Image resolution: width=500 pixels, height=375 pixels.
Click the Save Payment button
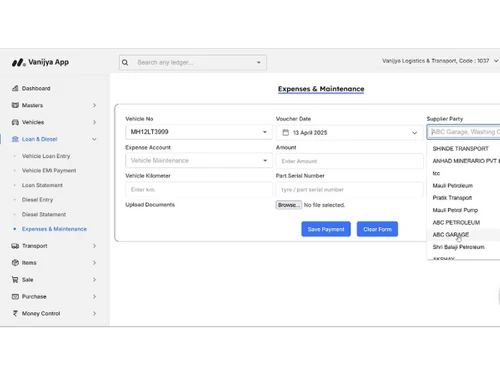(x=326, y=229)
